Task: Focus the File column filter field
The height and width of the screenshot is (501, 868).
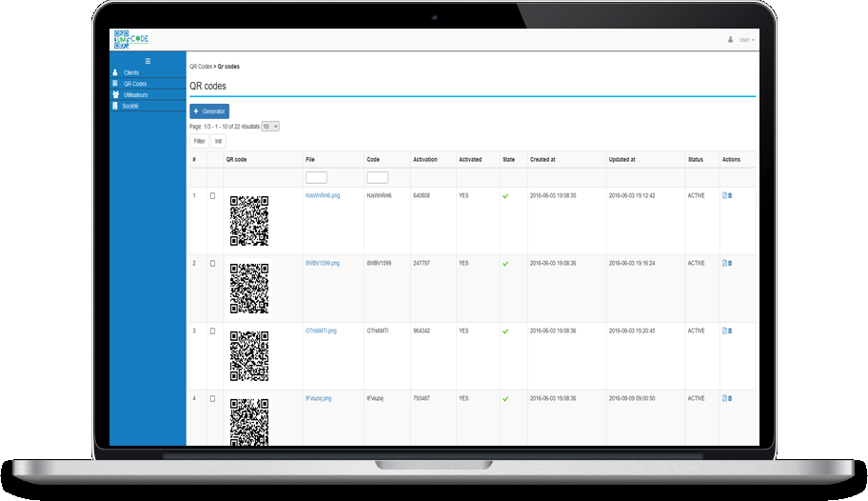Action: coord(316,177)
